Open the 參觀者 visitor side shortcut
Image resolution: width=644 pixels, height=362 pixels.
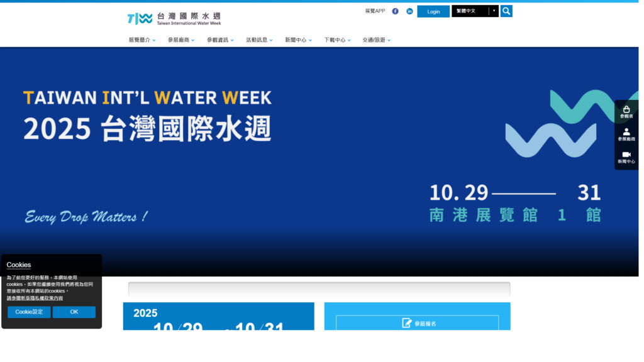(626, 112)
